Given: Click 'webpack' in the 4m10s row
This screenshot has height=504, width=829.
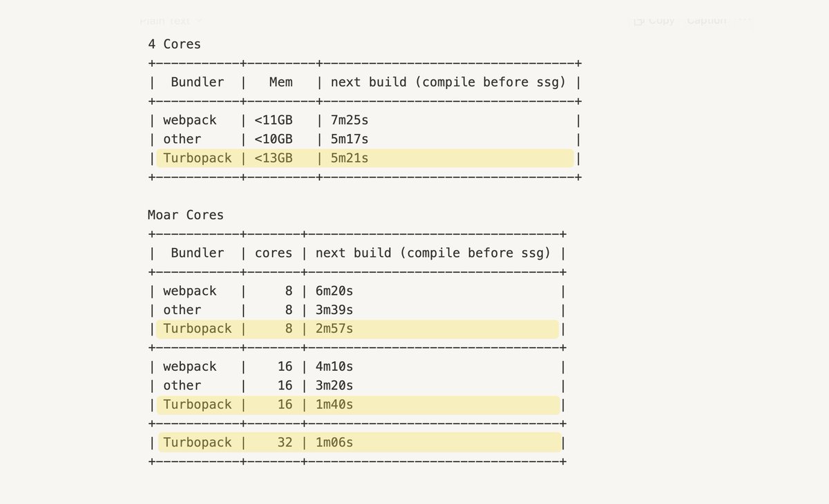Looking at the screenshot, I should [x=190, y=367].
